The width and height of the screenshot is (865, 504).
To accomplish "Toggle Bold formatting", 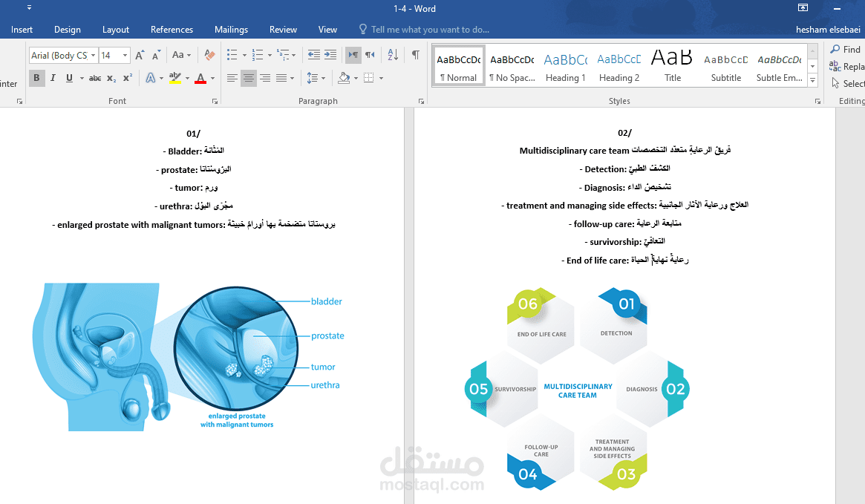I will (36, 78).
